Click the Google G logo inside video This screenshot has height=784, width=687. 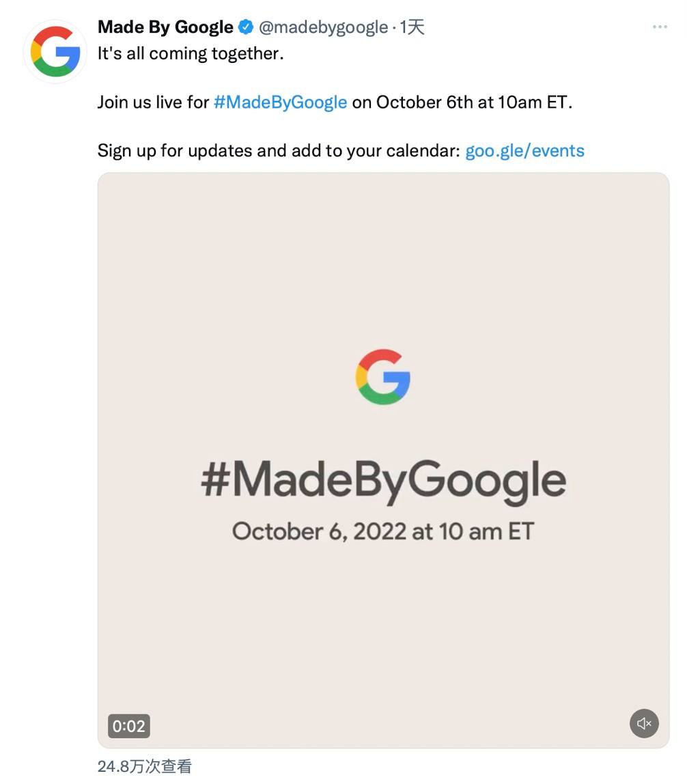[383, 377]
